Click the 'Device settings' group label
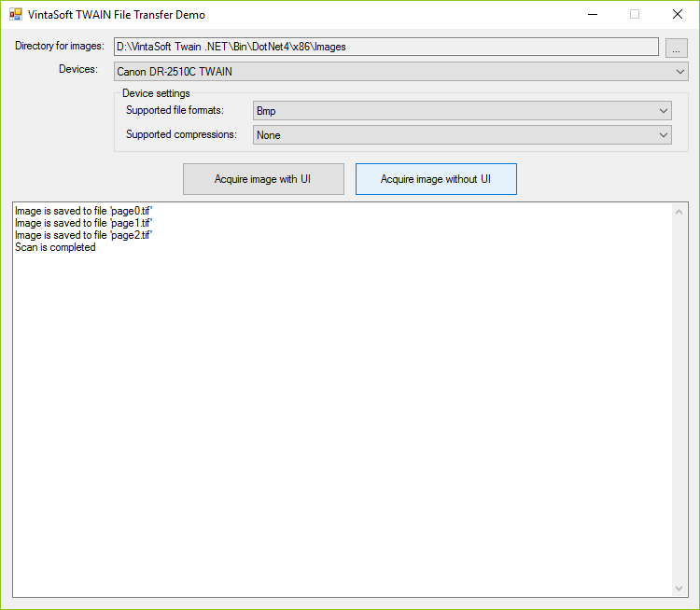The image size is (700, 610). pyautogui.click(x=156, y=93)
